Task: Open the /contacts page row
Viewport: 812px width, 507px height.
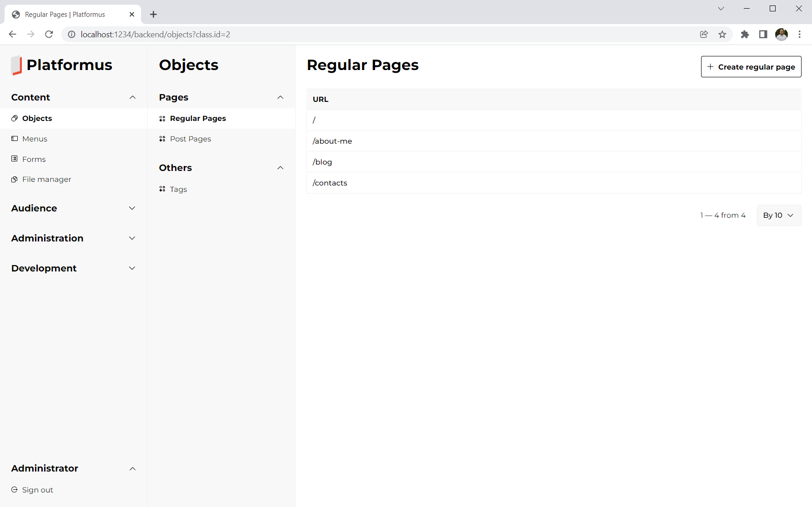Action: (554, 183)
